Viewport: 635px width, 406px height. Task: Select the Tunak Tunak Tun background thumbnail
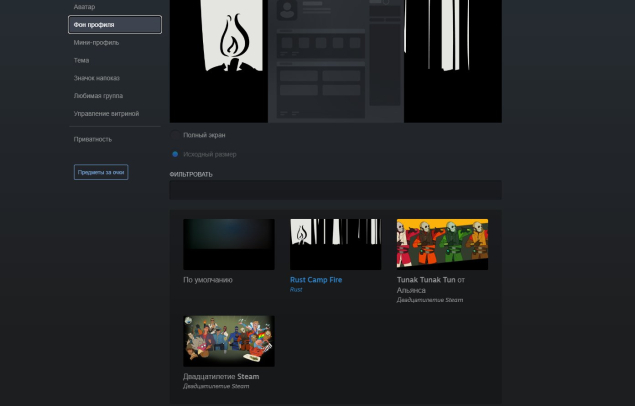click(442, 244)
